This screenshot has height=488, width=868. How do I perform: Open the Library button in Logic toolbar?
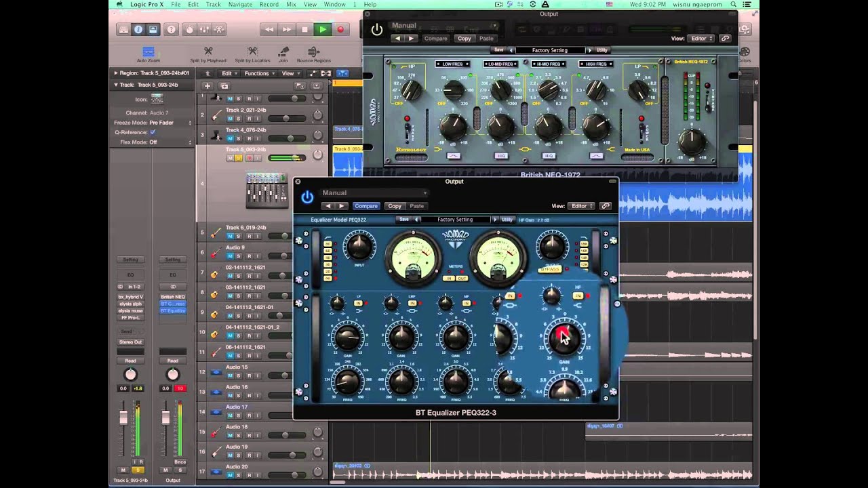tap(123, 29)
